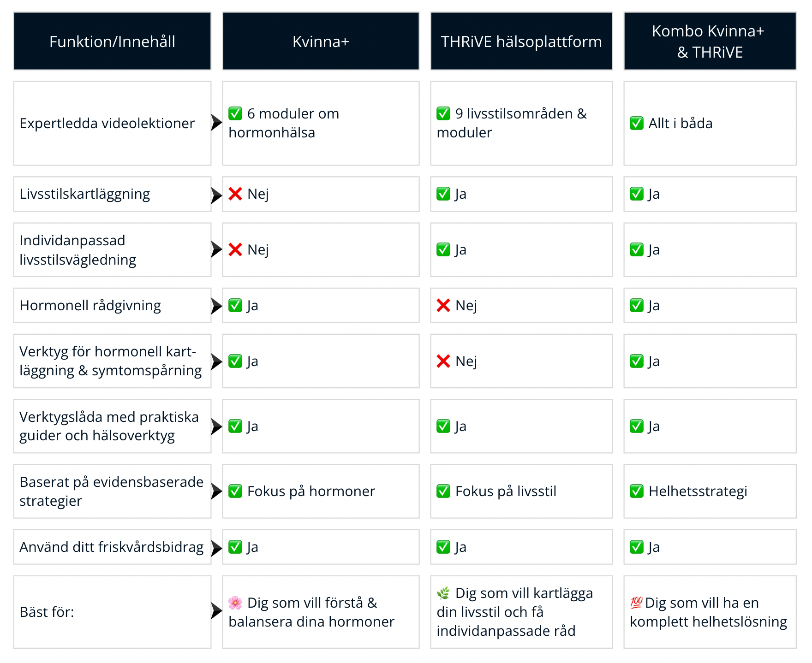The width and height of the screenshot is (812, 663).
Task: Click the green checkmark beside Allt i båda
Action: (637, 123)
